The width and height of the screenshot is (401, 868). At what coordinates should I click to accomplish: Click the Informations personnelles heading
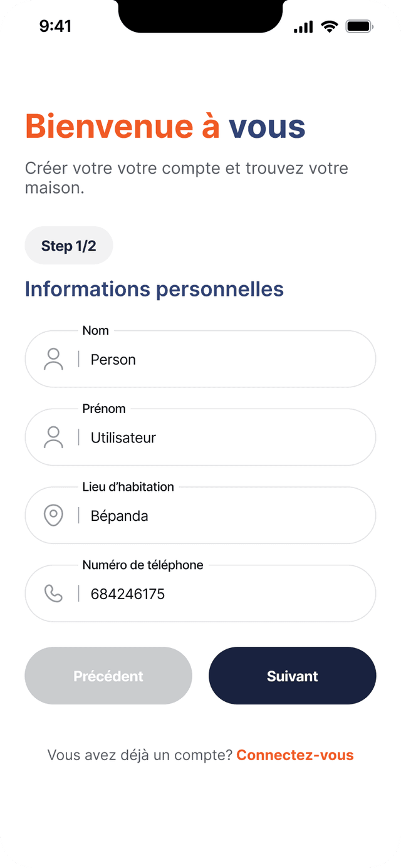(154, 289)
